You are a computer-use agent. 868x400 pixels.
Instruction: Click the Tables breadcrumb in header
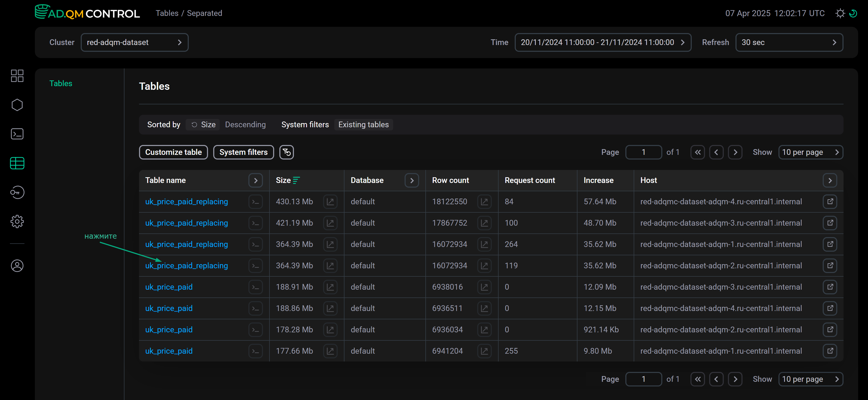click(x=167, y=13)
